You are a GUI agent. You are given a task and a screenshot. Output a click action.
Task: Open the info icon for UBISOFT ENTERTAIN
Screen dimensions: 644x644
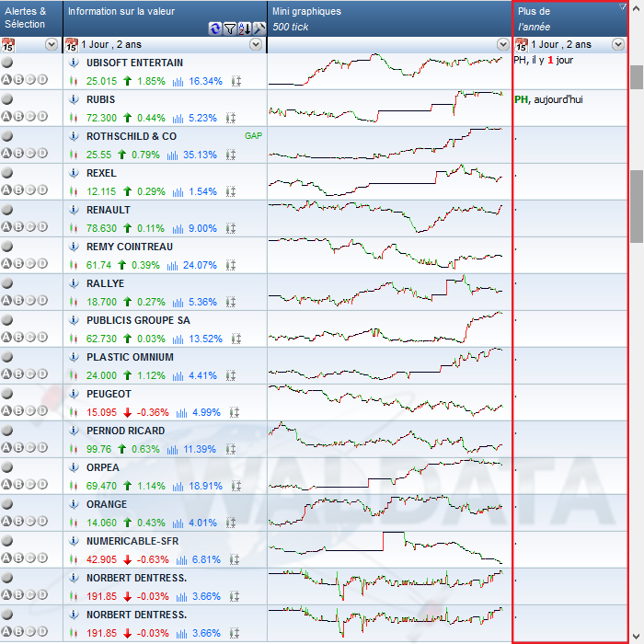tap(74, 63)
